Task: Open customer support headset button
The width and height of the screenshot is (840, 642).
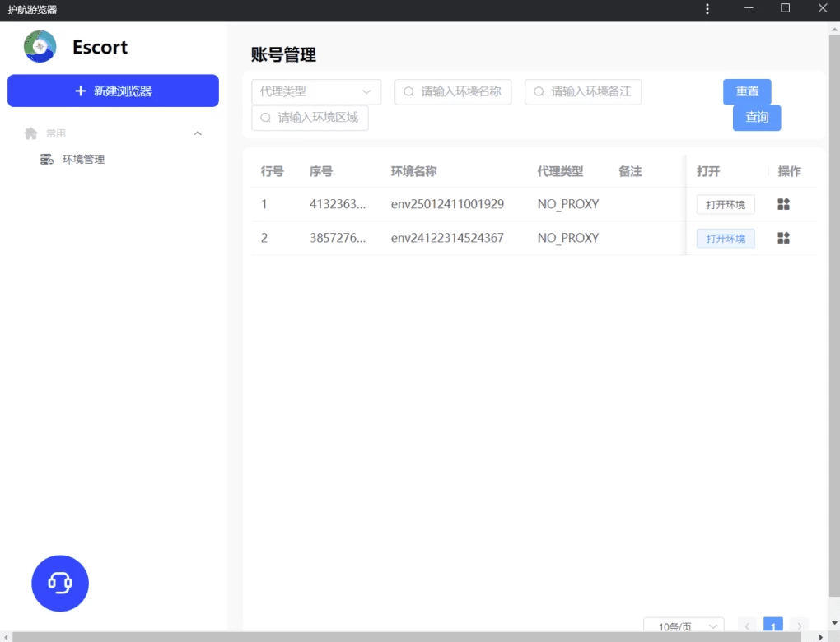Action: (60, 583)
